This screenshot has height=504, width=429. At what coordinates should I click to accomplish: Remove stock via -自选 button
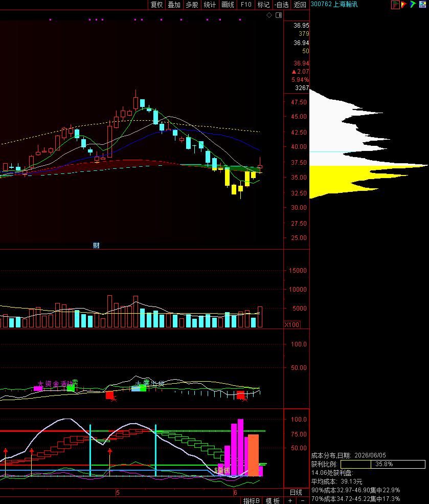click(x=282, y=5)
